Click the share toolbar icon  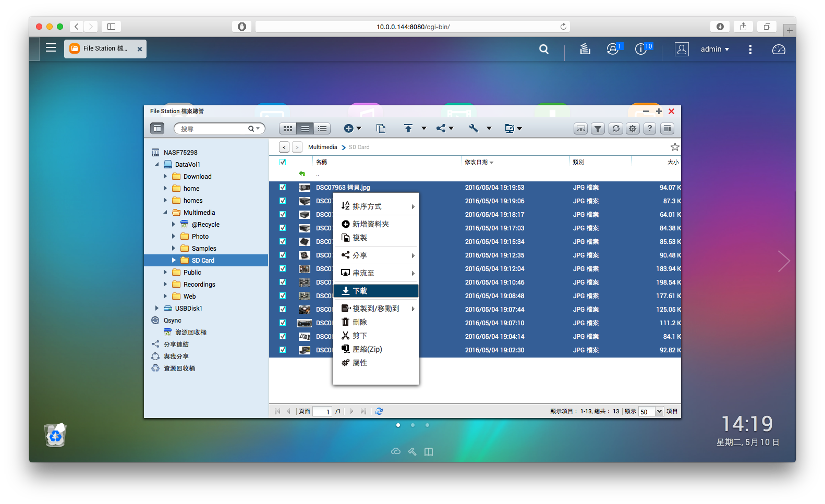click(441, 128)
